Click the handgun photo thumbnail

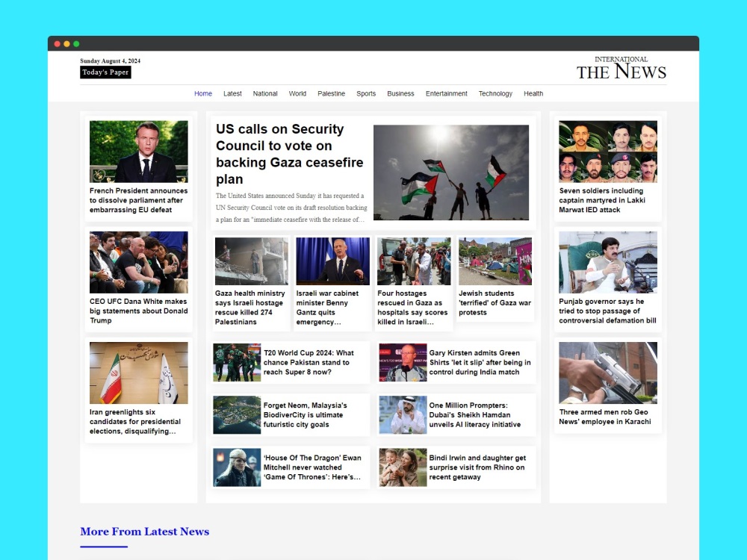(x=608, y=373)
